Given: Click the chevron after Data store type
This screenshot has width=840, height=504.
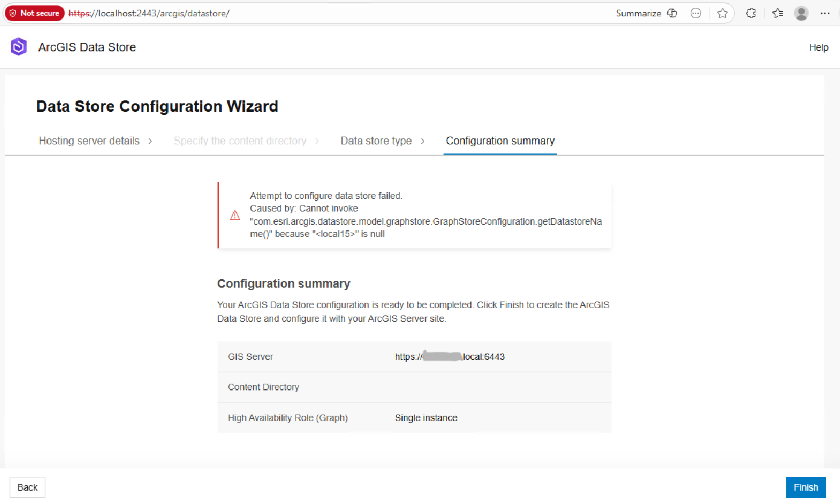Looking at the screenshot, I should (x=422, y=141).
